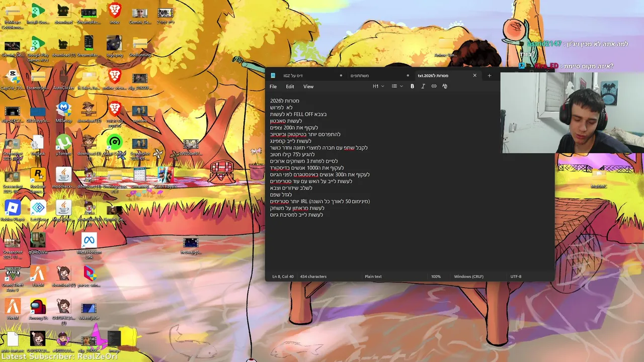Clear formatting icon in Notepad toolbar
The image size is (644, 362).
445,86
